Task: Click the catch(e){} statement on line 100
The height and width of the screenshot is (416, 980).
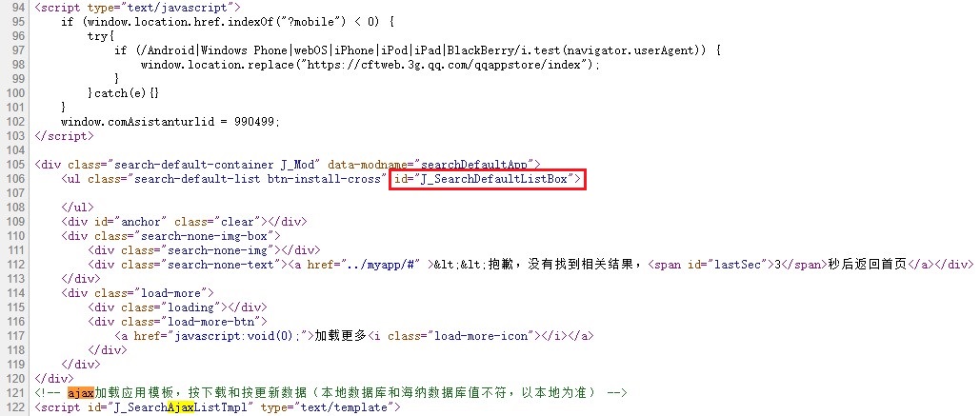Action: 123,93
